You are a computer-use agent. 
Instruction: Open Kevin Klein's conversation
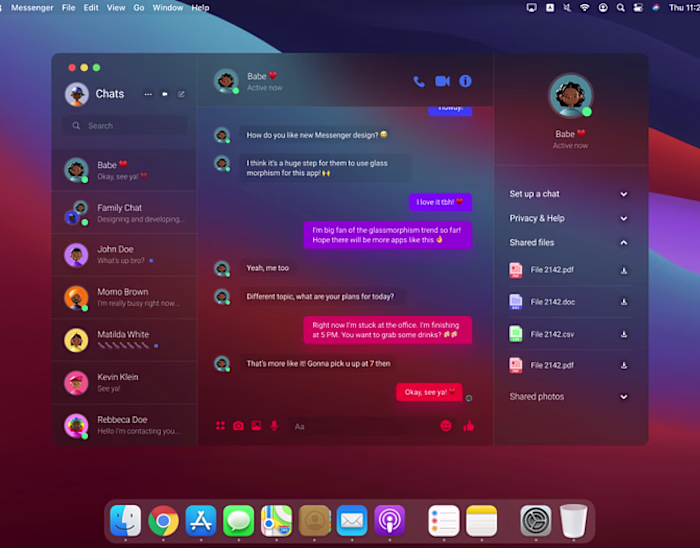click(125, 382)
